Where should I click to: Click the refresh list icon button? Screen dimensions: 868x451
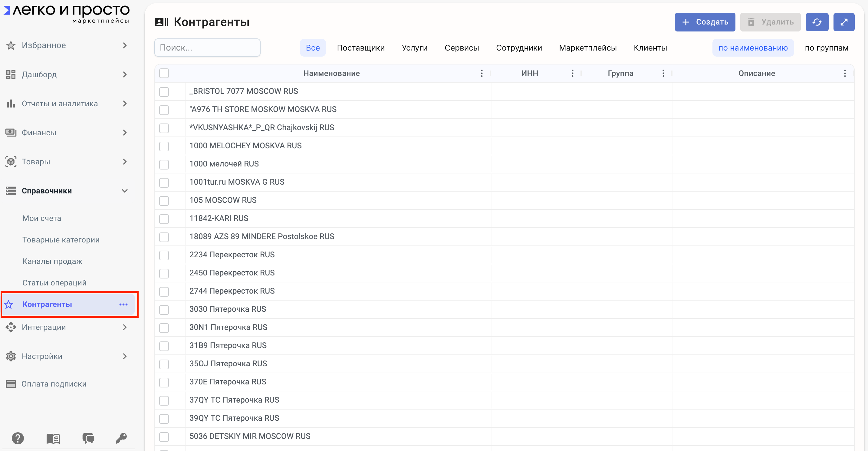click(817, 22)
